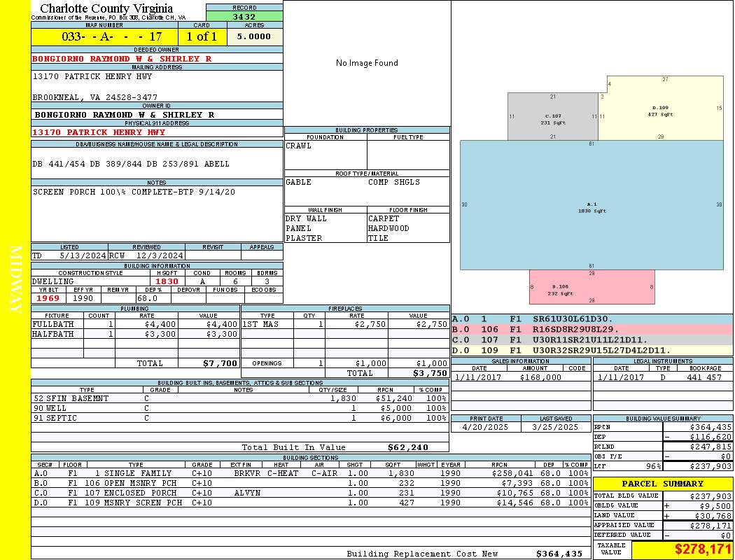Click BROOKNEAL, VA 24528-3477 text
The height and width of the screenshot is (560, 735).
point(95,97)
